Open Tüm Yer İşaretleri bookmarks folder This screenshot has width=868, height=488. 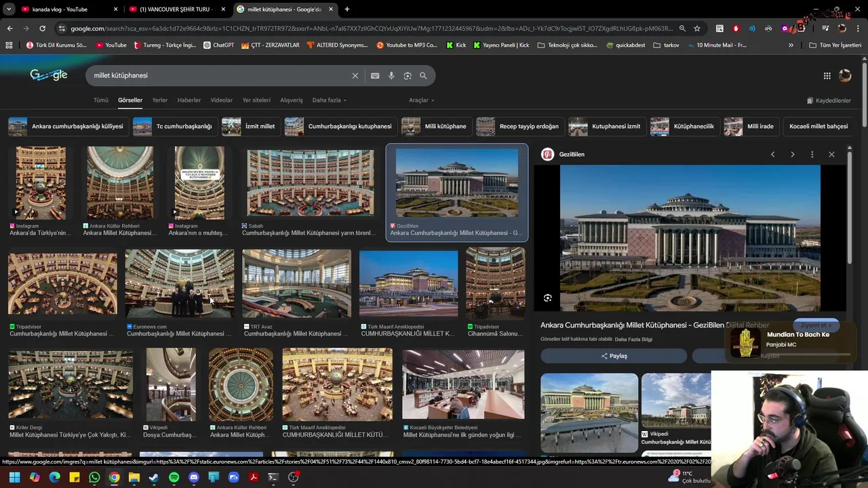click(835, 45)
